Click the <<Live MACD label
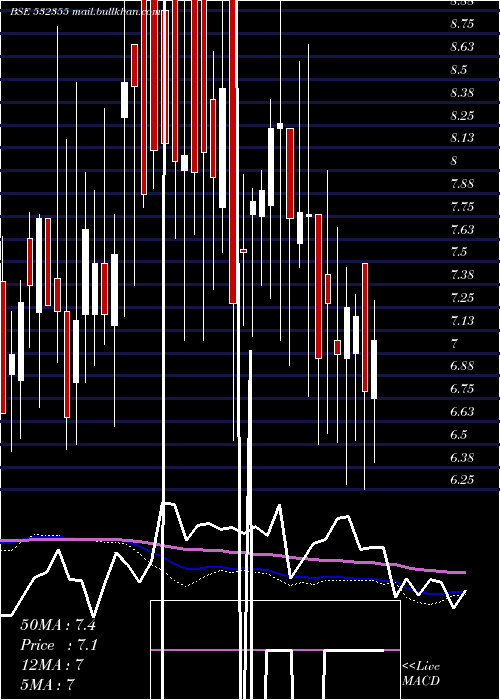The image size is (500, 700). (421, 674)
